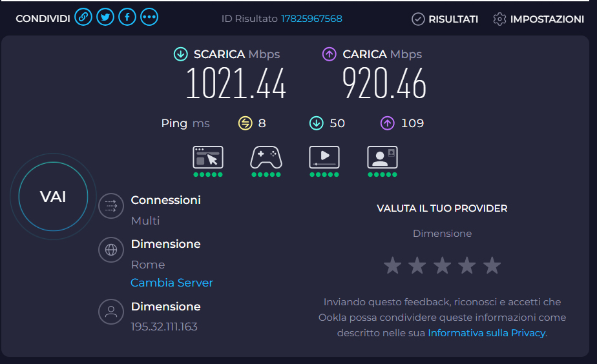
Task: Click the web browsing performance icon
Action: coord(208,157)
